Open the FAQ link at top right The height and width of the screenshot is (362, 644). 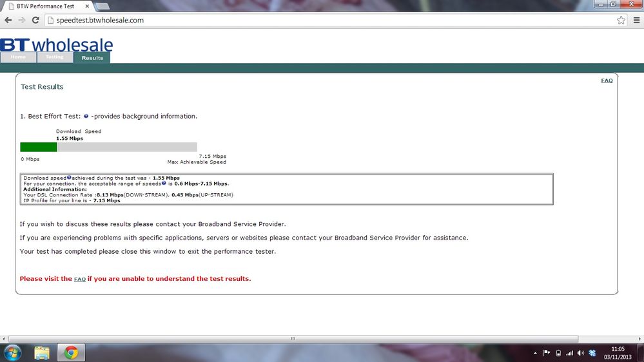coord(607,81)
